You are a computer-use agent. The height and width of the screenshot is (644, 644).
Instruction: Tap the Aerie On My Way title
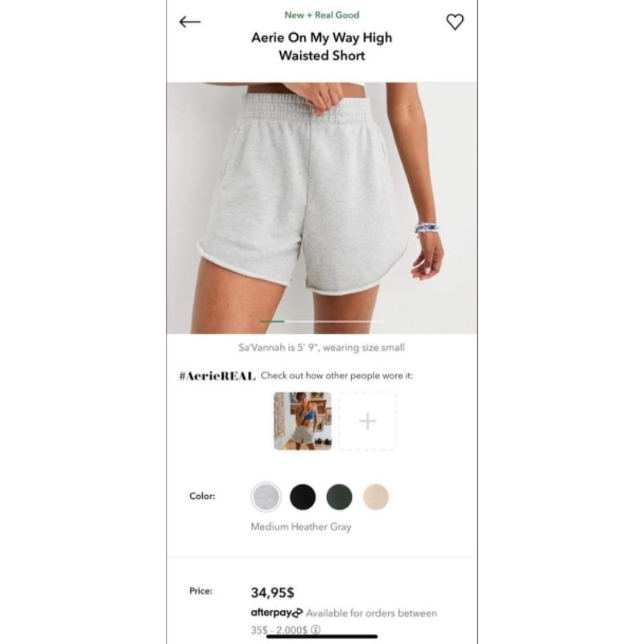(x=321, y=46)
